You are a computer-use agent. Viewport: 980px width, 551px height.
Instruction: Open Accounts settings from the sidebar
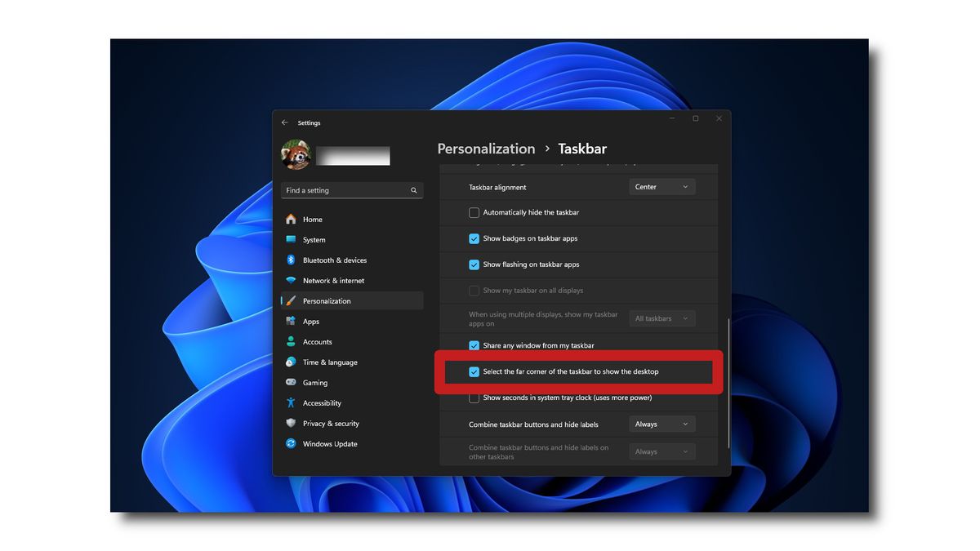pyautogui.click(x=317, y=341)
